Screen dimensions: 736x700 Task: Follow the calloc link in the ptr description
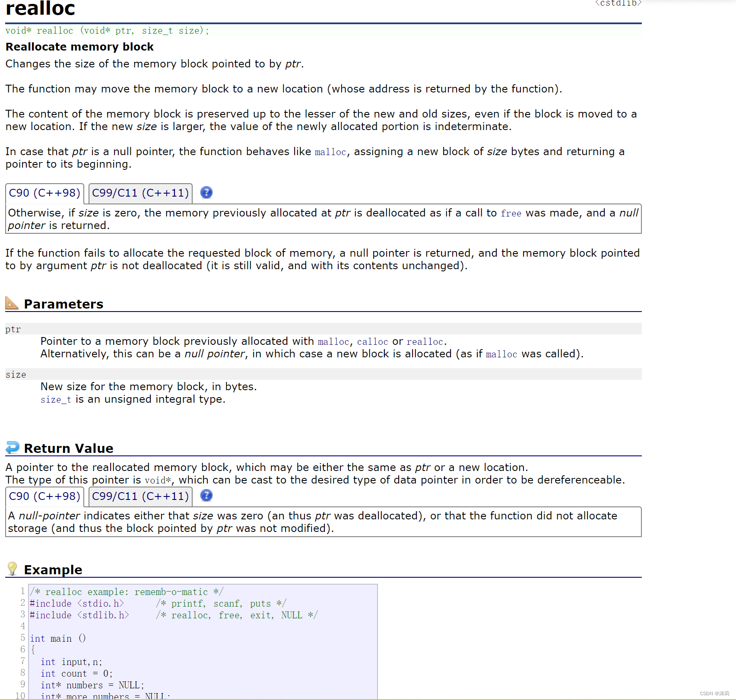(x=372, y=342)
